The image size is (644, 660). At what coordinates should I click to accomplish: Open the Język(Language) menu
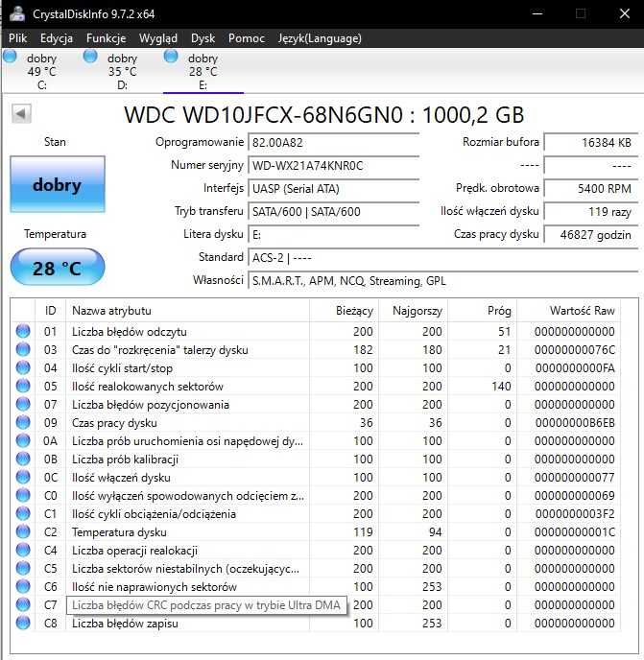tap(320, 38)
